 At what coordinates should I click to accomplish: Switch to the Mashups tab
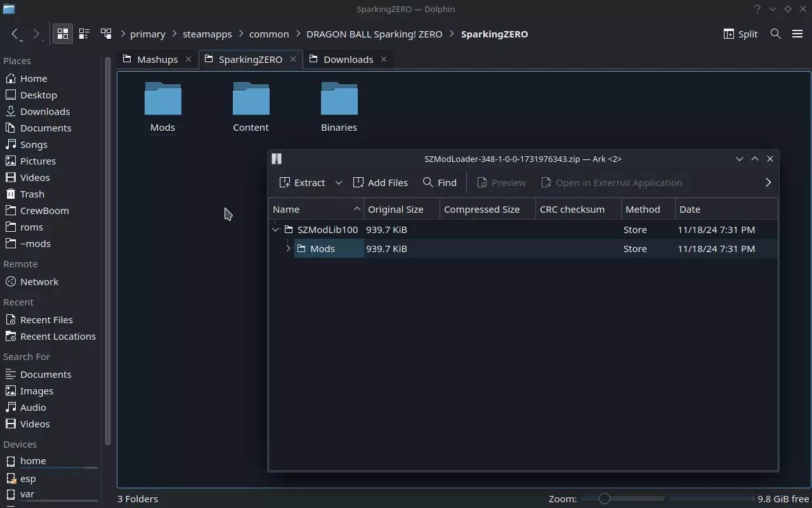pos(157,59)
